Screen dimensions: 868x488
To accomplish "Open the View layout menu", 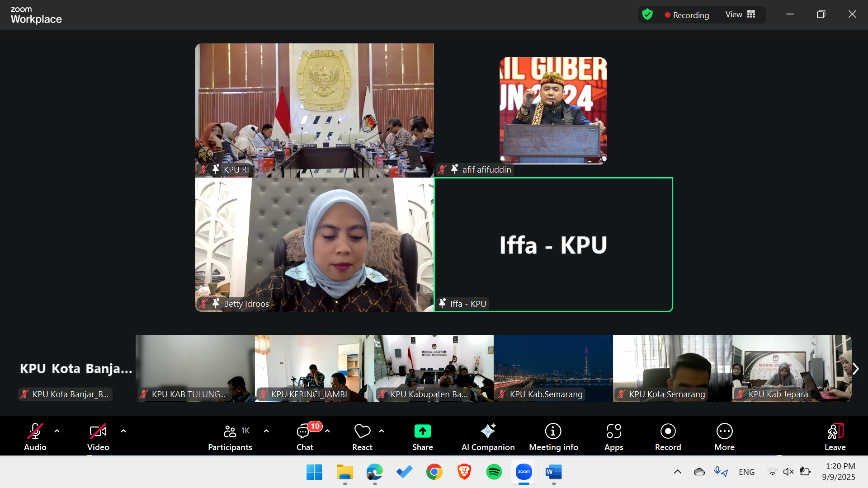I will (740, 14).
